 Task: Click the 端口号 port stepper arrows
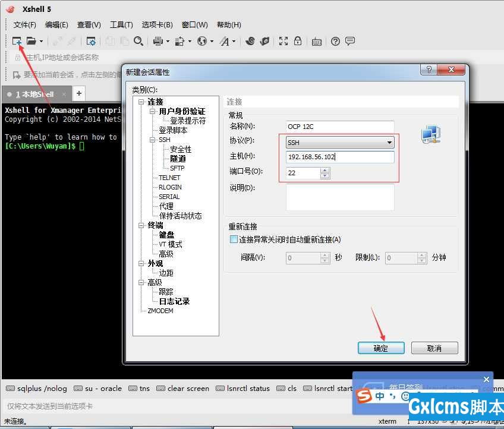pyautogui.click(x=325, y=173)
